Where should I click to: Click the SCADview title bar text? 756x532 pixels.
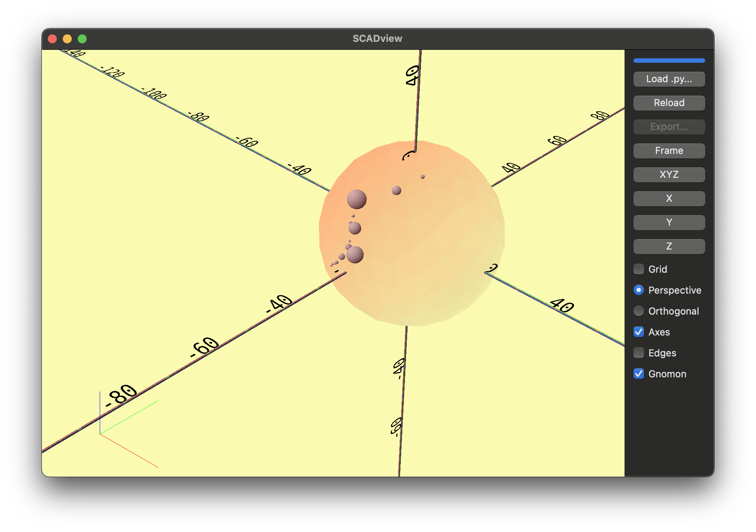point(377,38)
